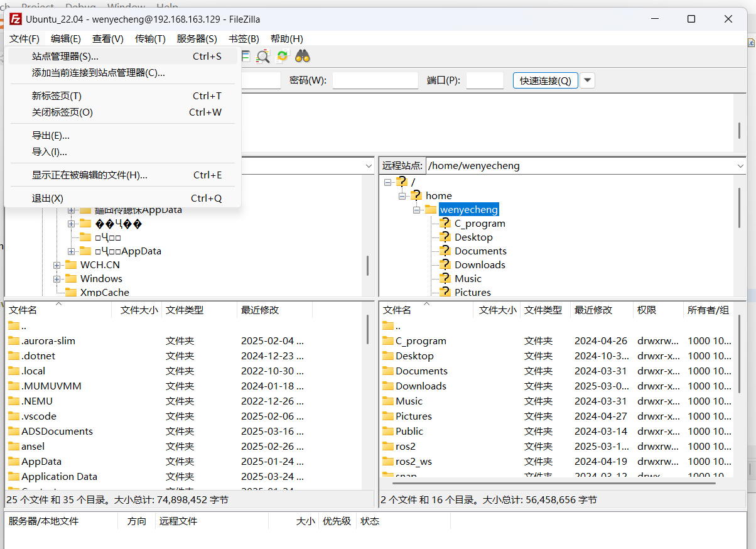Collapse the home node in remote tree
This screenshot has width=756, height=549.
pos(402,195)
